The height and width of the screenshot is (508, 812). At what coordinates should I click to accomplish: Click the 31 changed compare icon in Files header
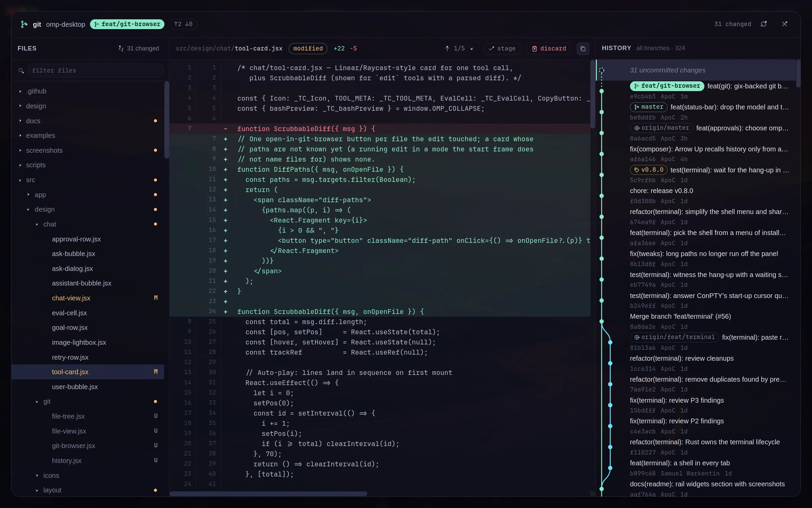[121, 48]
